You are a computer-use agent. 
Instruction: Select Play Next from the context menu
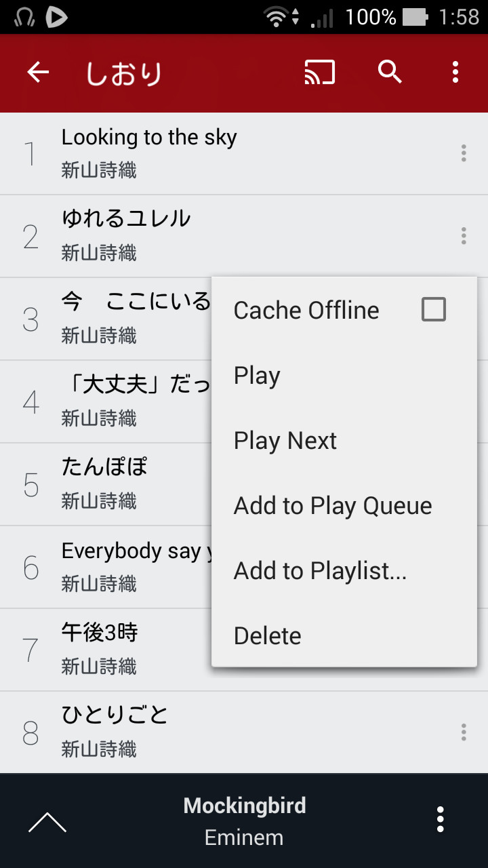coord(285,441)
